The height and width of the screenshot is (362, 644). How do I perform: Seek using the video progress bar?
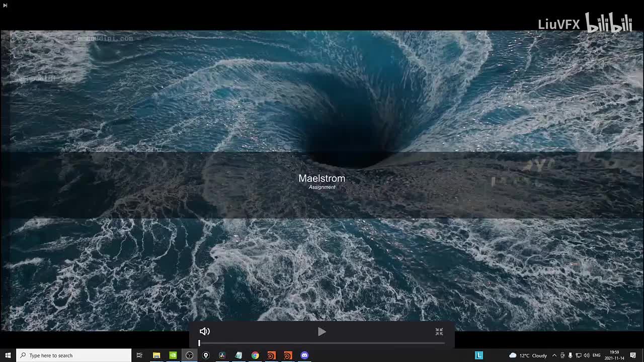coord(322,343)
